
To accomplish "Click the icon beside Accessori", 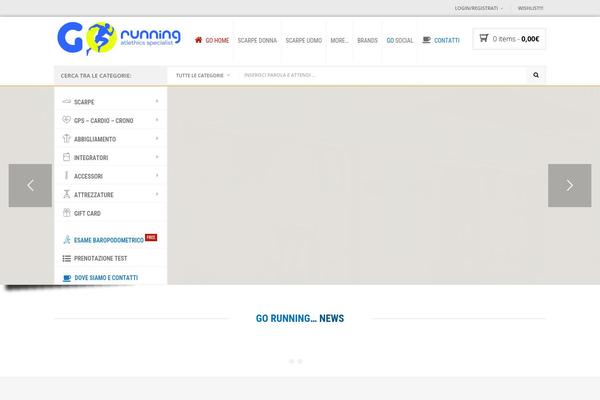I will coord(67,175).
